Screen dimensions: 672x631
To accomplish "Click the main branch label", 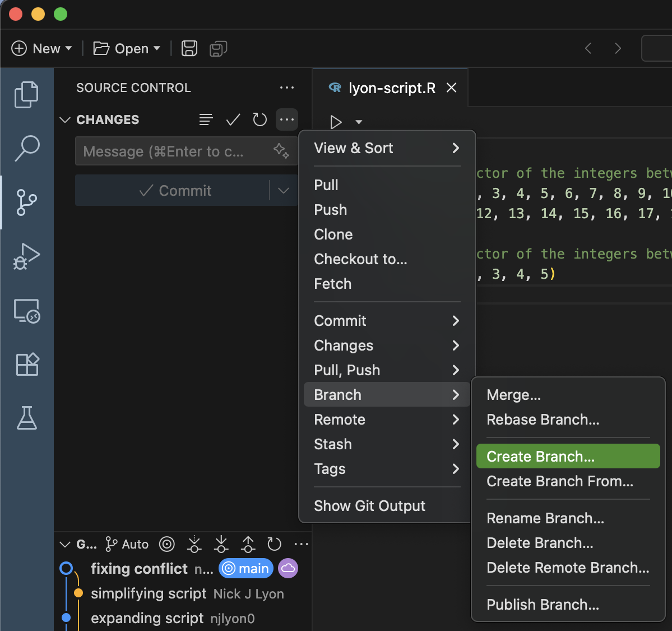I will tap(245, 568).
